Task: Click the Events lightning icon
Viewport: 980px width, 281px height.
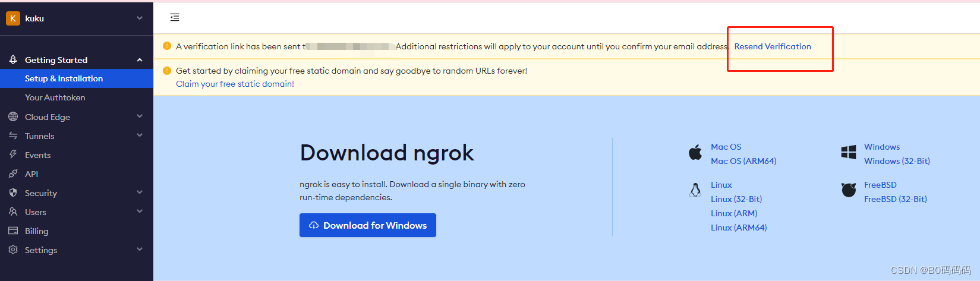Action: point(13,154)
